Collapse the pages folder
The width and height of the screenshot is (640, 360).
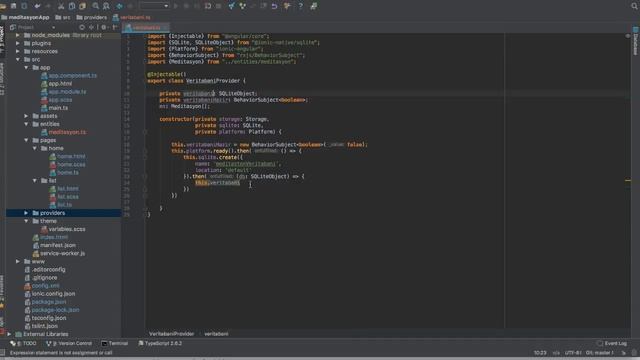pos(27,140)
